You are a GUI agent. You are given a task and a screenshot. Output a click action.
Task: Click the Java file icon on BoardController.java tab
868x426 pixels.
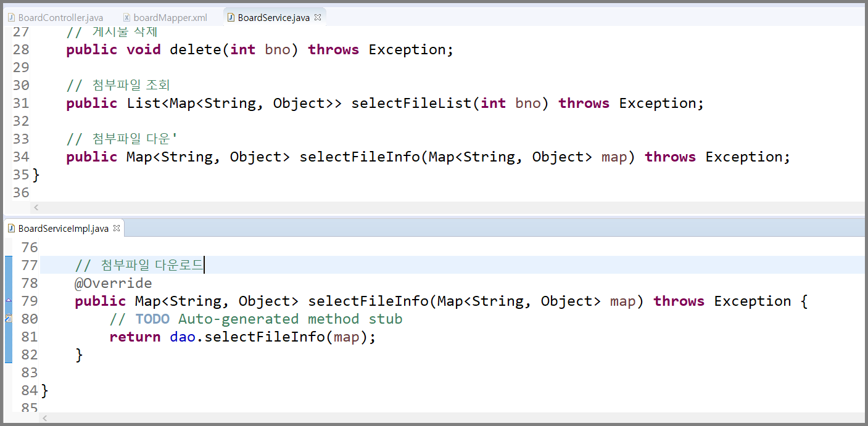[11, 18]
